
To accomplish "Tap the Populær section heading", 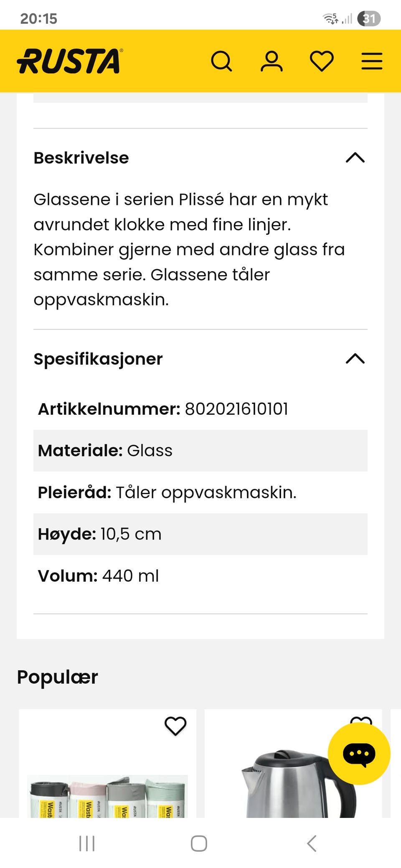I will point(57,677).
